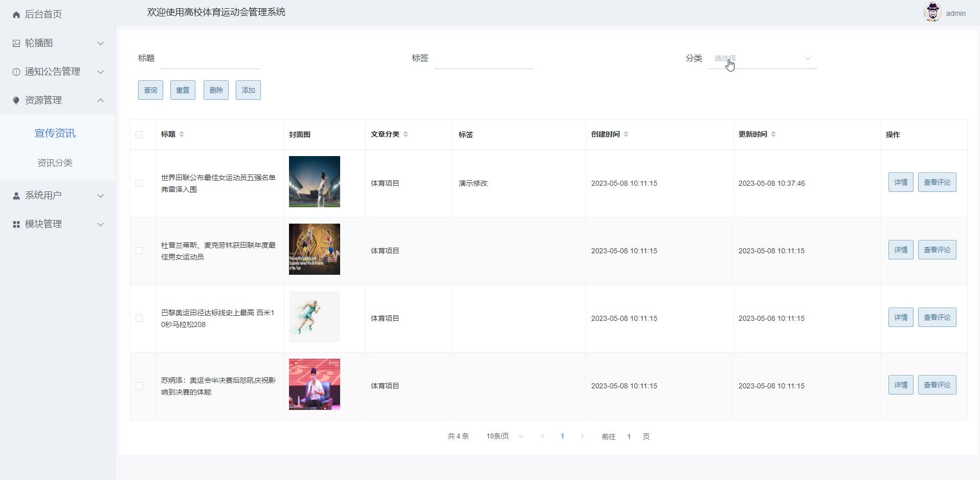980x480 pixels.
Task: Click 详情 for 世界田联公布最佳女运动员 row
Action: pos(901,182)
